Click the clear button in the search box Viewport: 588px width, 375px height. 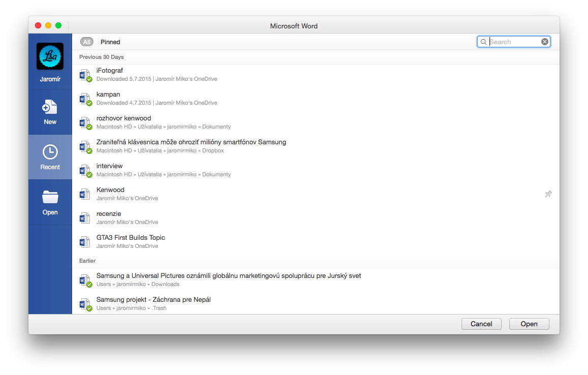(x=545, y=42)
